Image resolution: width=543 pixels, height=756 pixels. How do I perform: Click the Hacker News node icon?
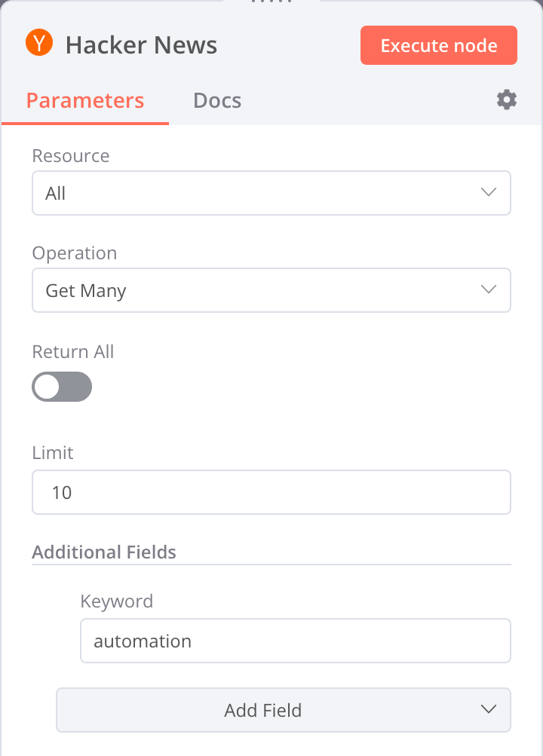[x=38, y=43]
